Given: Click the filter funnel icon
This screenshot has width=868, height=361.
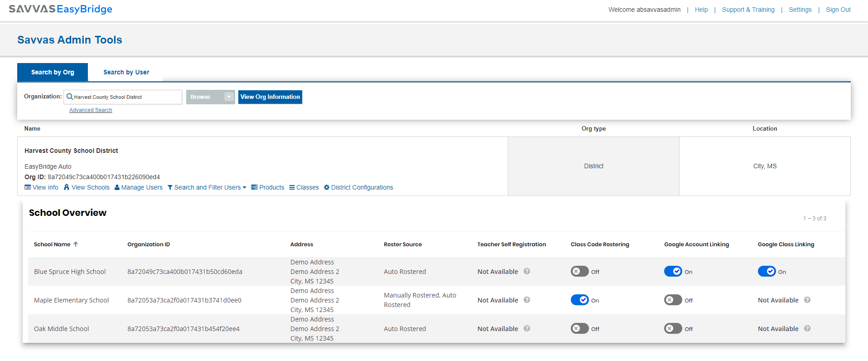Looking at the screenshot, I should point(170,187).
